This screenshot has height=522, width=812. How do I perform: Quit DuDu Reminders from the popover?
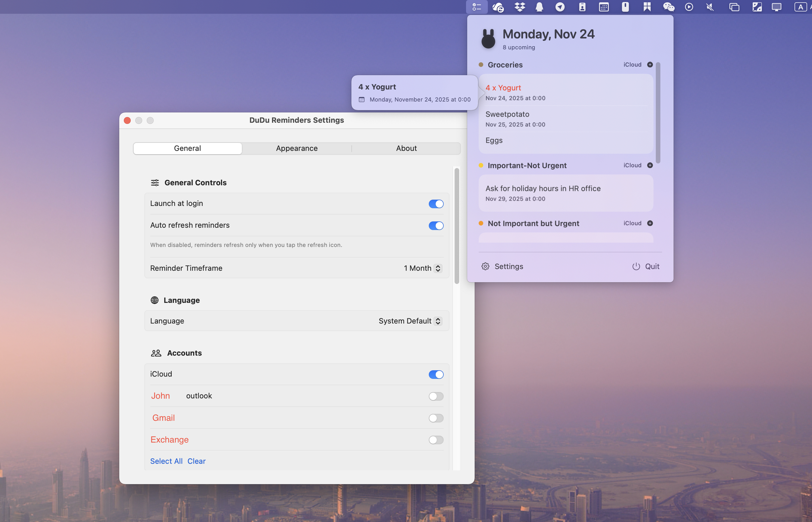(645, 266)
